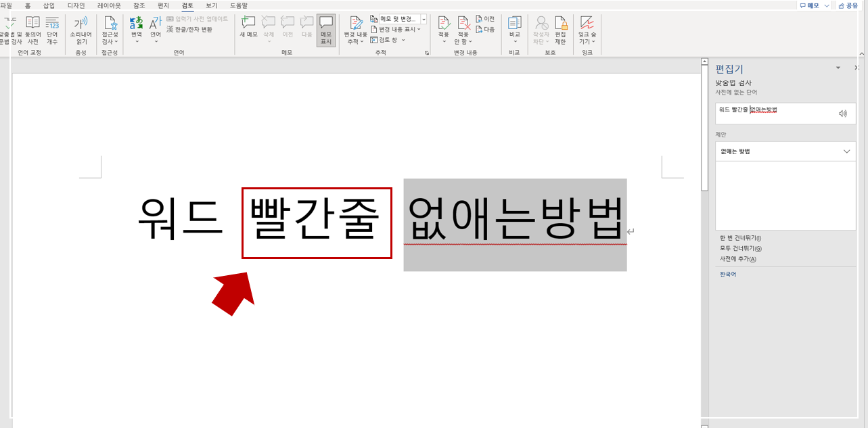This screenshot has width=868, height=428.
Task: Click the document vertical scrollbar thumb
Action: [704, 128]
